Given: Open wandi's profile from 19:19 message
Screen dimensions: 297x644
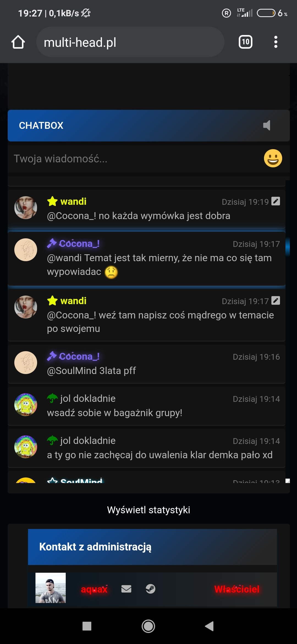Looking at the screenshot, I should coord(73,201).
